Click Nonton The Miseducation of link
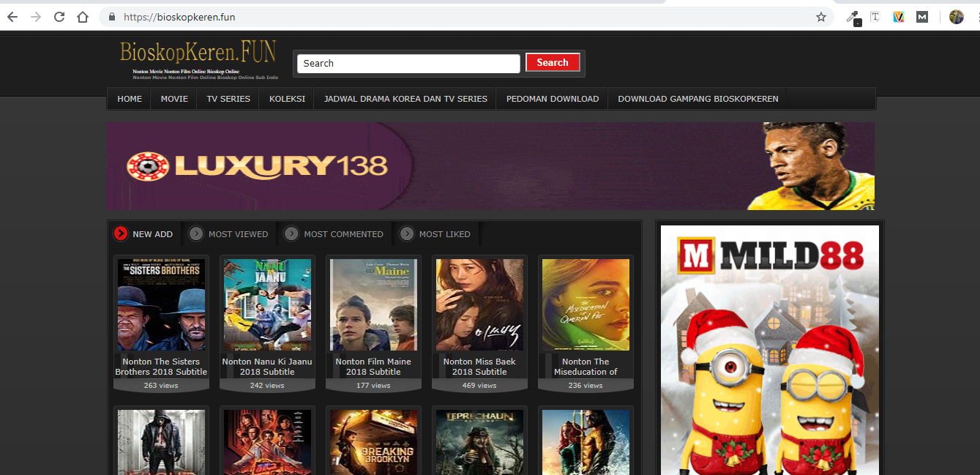 (586, 367)
